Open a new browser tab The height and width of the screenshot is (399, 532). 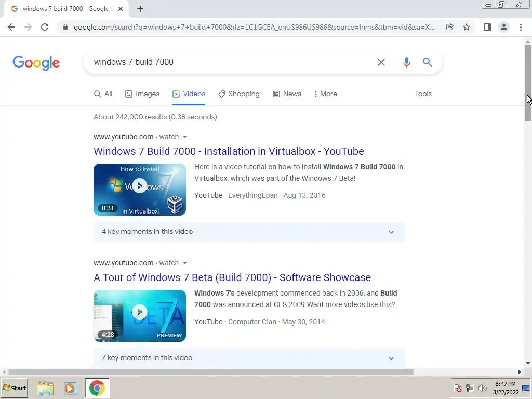pos(140,9)
